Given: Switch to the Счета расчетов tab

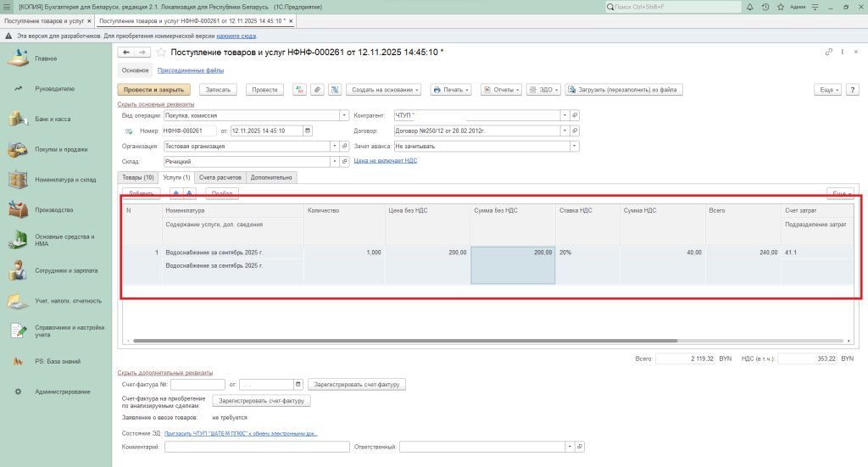Looking at the screenshot, I should pos(220,177).
